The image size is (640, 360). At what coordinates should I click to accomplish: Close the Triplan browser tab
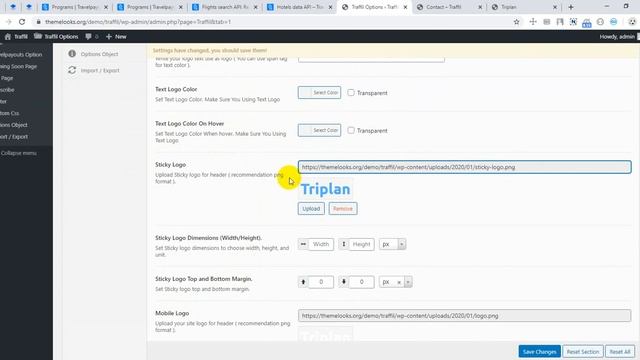click(x=555, y=7)
